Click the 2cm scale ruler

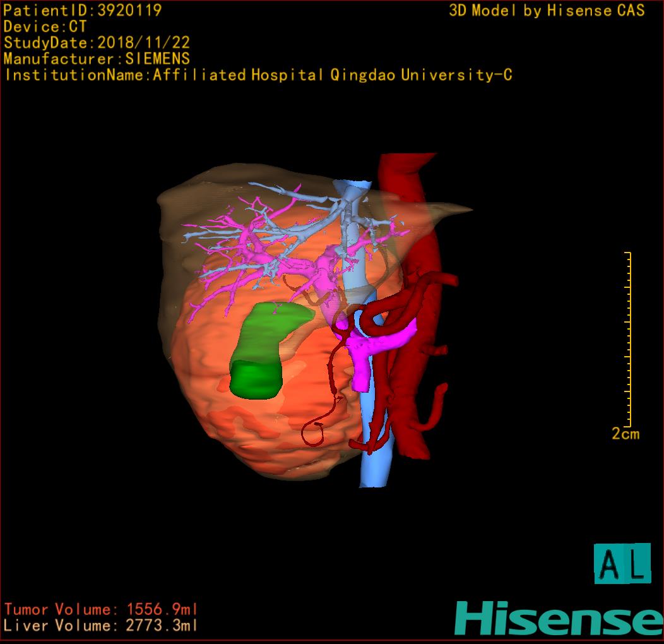[x=628, y=339]
